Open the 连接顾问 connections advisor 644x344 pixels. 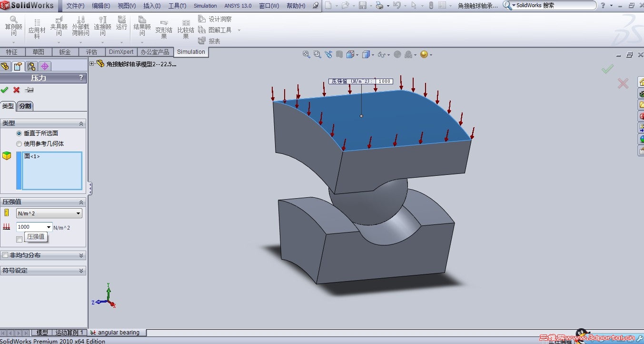tap(102, 27)
